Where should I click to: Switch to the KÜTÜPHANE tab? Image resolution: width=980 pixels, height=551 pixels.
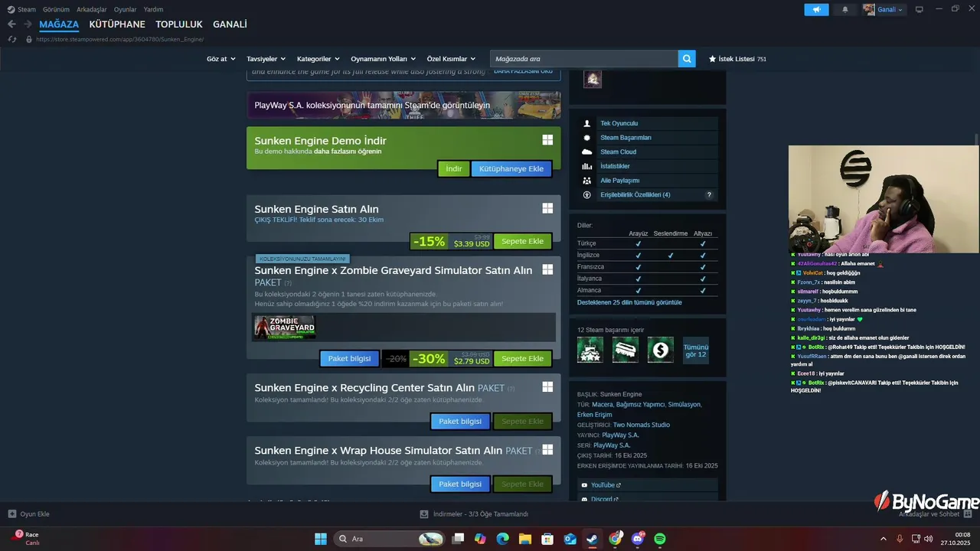click(x=117, y=24)
